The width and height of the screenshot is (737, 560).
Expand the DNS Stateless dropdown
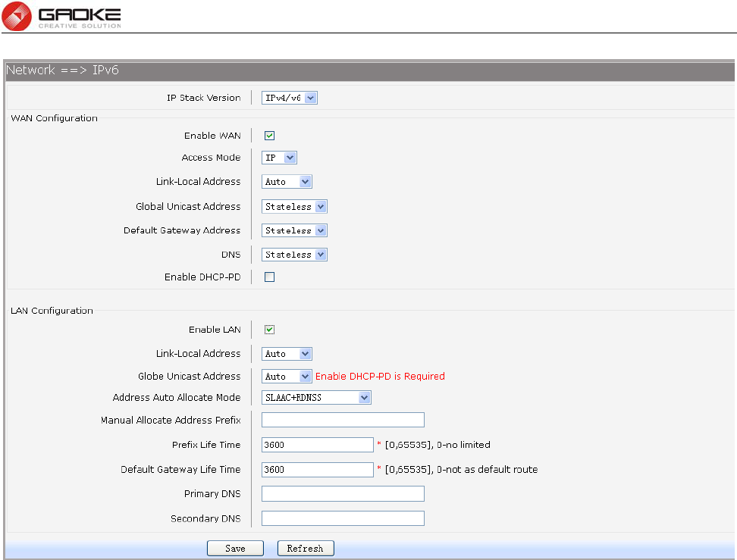(x=294, y=255)
